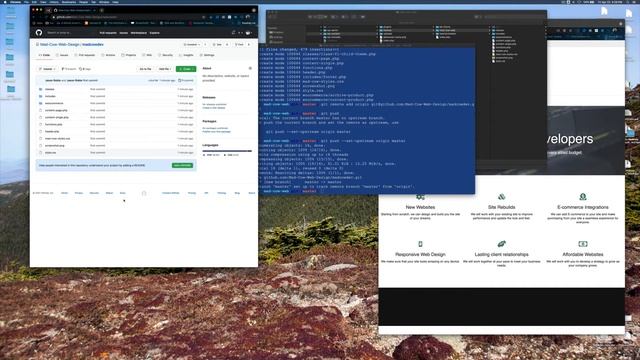The height and width of the screenshot is (360, 640).
Task: Open mad-cow-styles.css in the repository
Action: (58, 138)
